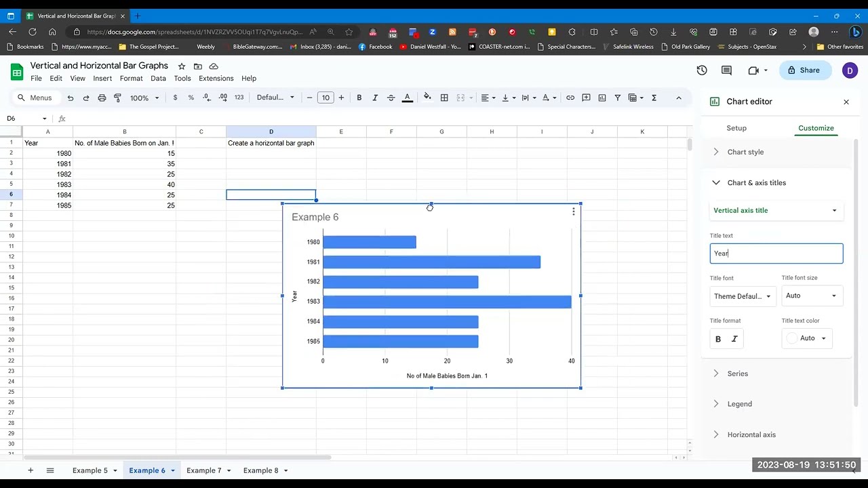Collapse the toolbar with up chevron
The width and height of the screenshot is (868, 488).
[678, 98]
